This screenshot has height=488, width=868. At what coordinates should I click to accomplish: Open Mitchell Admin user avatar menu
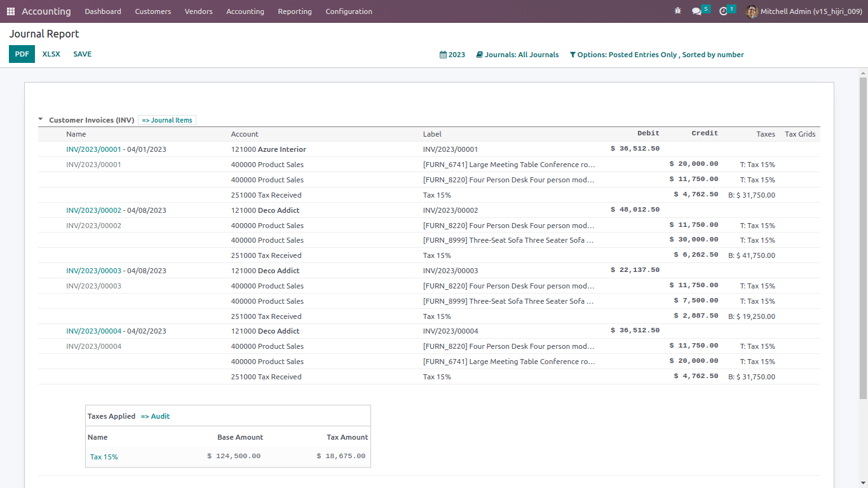click(x=804, y=11)
